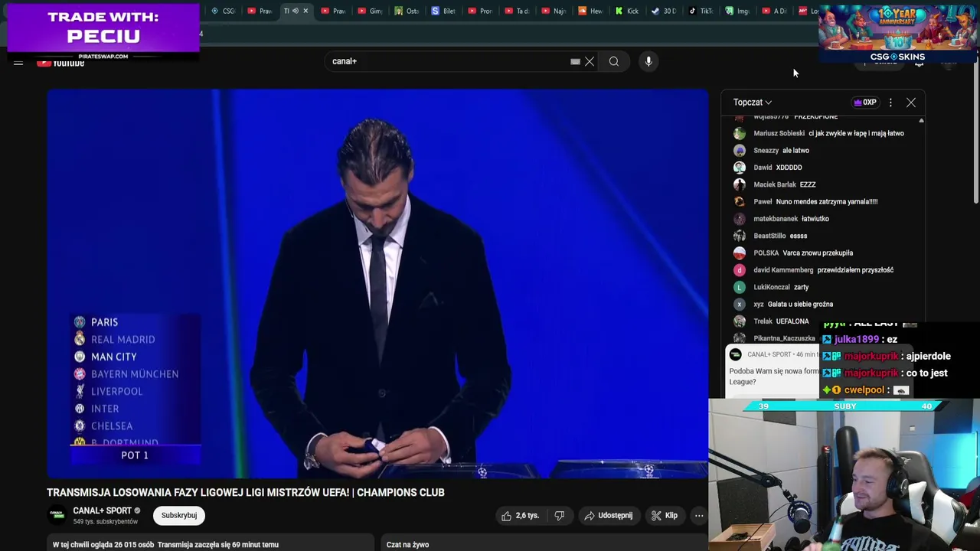Open more video actions ellipsis
This screenshot has width=980, height=551.
699,516
